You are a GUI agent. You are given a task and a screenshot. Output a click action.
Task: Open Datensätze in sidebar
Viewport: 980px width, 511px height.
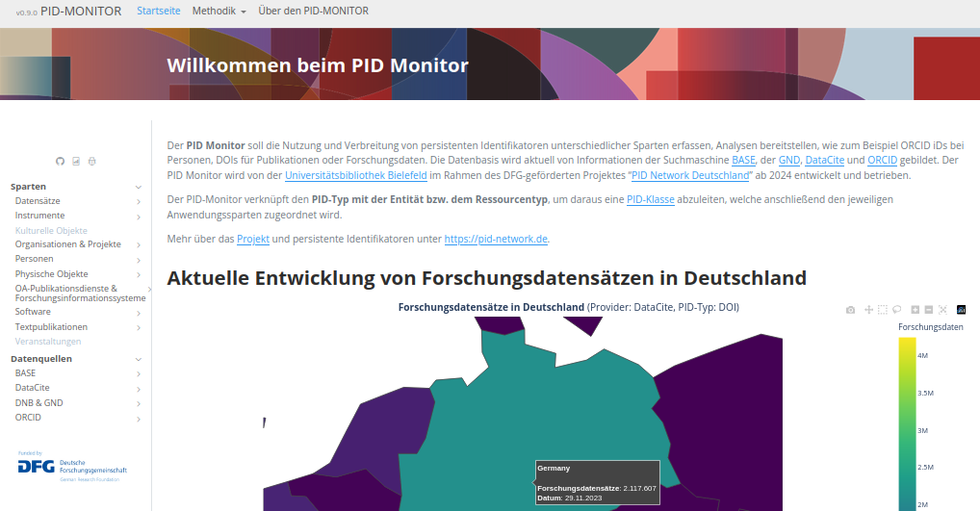38,200
